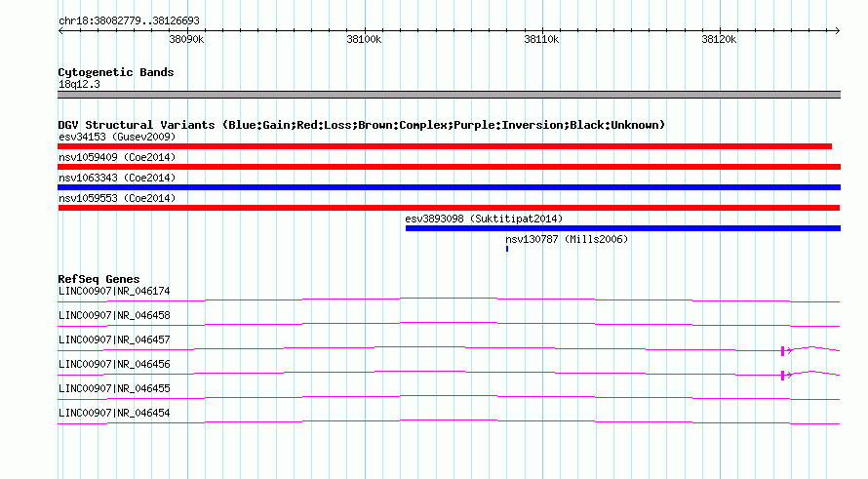Open variant label esv3893098 (Suktitipat2014)

[x=484, y=219]
